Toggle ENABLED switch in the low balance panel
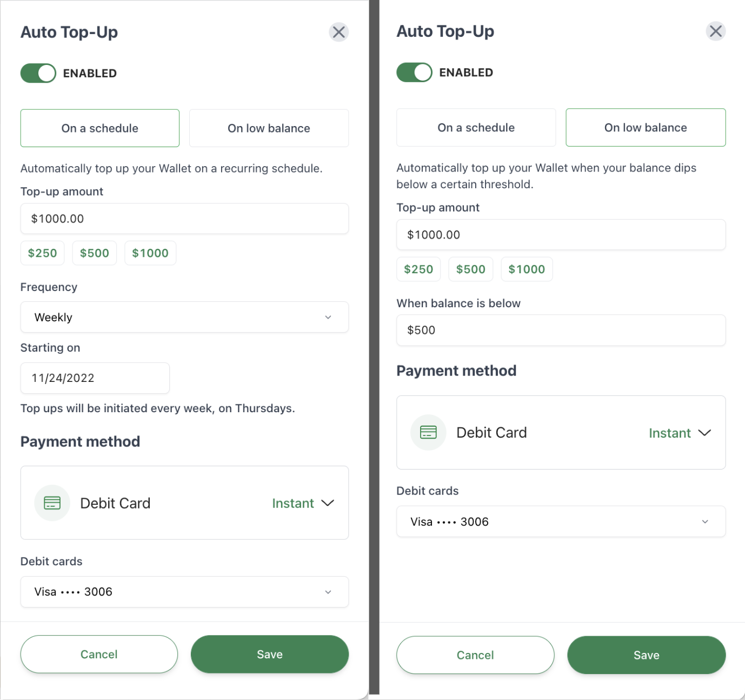Viewport: 745px width, 700px height. (414, 72)
